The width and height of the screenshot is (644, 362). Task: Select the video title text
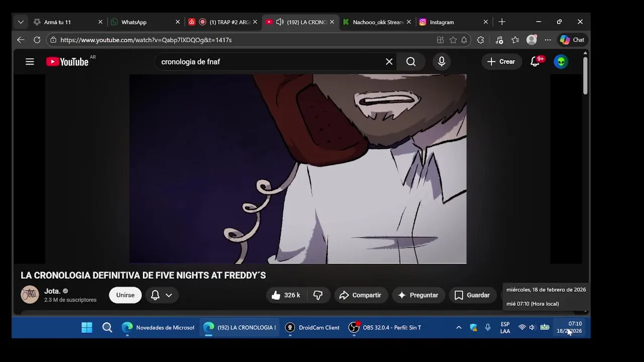pyautogui.click(x=143, y=276)
